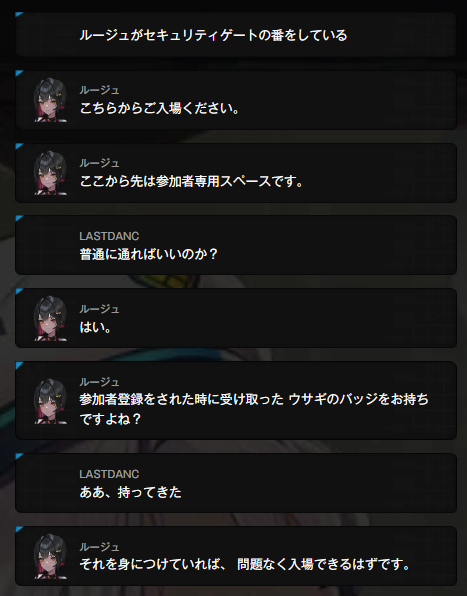Select LASTDANC's line ああ、持ってきた

tap(130, 492)
